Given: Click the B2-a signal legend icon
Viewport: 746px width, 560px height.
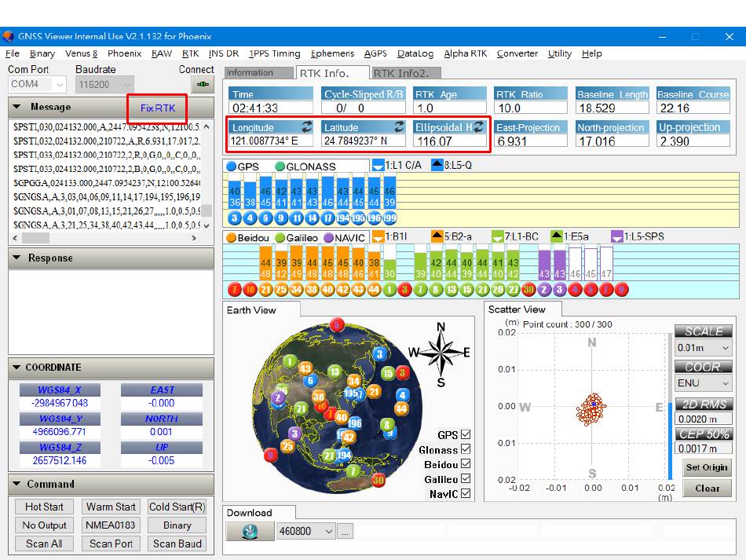Looking at the screenshot, I should click(437, 236).
